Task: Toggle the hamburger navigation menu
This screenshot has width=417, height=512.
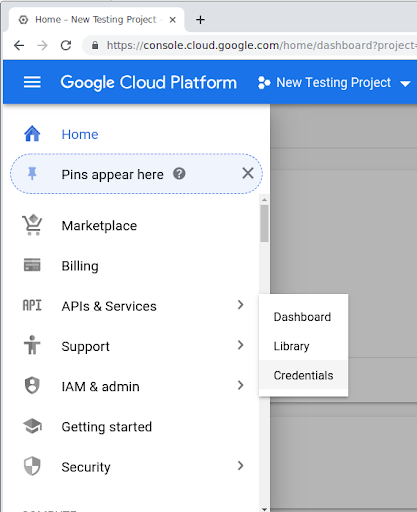Action: point(32,82)
